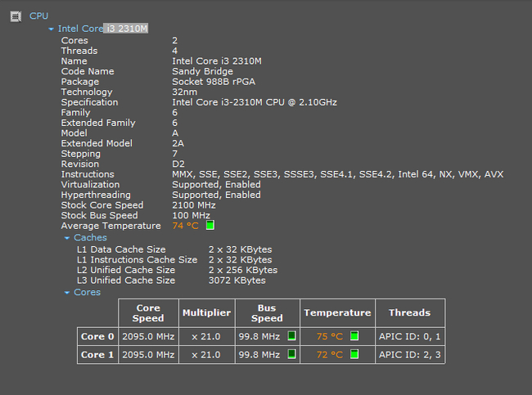
Task: Select the Intel Core i3 2310M heading
Action: tap(103, 29)
